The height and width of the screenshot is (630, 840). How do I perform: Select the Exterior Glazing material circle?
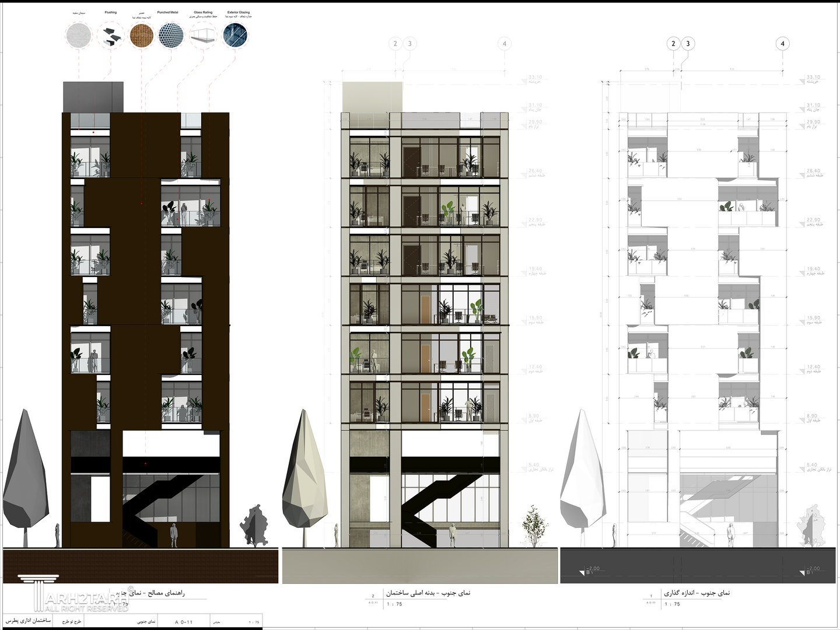[236, 35]
